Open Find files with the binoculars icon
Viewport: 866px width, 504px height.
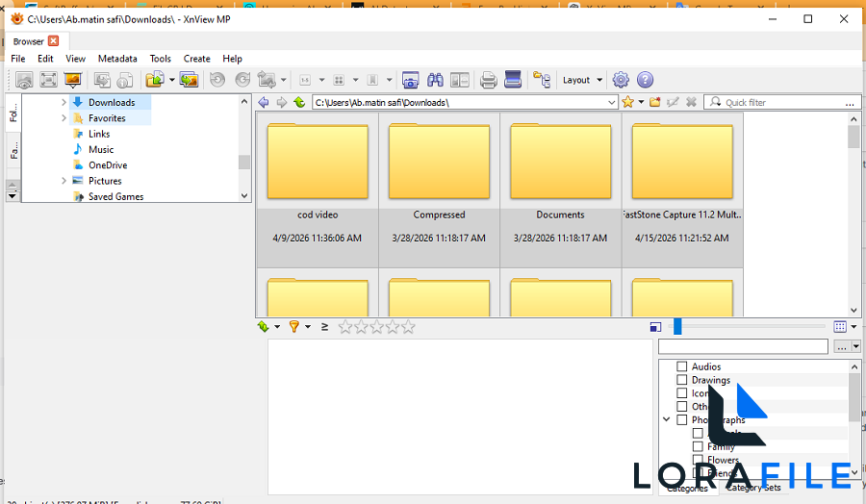[435, 80]
